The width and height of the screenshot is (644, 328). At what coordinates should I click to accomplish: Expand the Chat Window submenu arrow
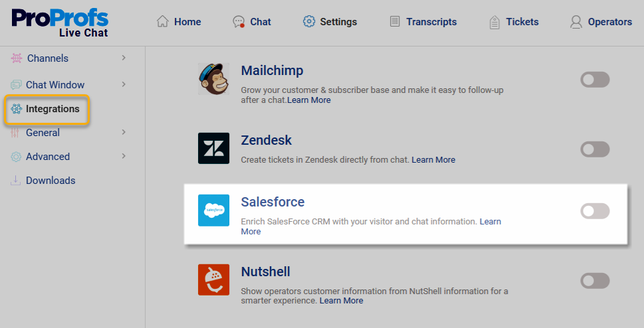coord(124,84)
